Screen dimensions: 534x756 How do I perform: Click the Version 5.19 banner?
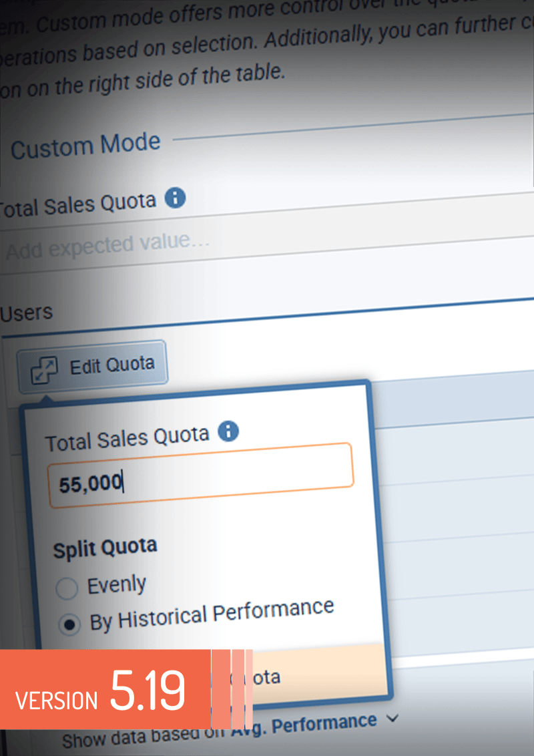pyautogui.click(x=100, y=689)
